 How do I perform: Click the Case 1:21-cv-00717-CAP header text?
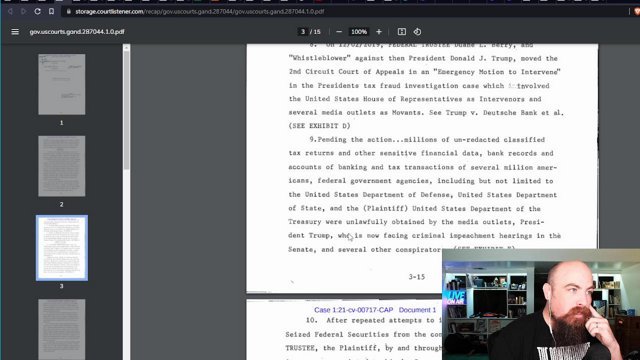(x=353, y=310)
